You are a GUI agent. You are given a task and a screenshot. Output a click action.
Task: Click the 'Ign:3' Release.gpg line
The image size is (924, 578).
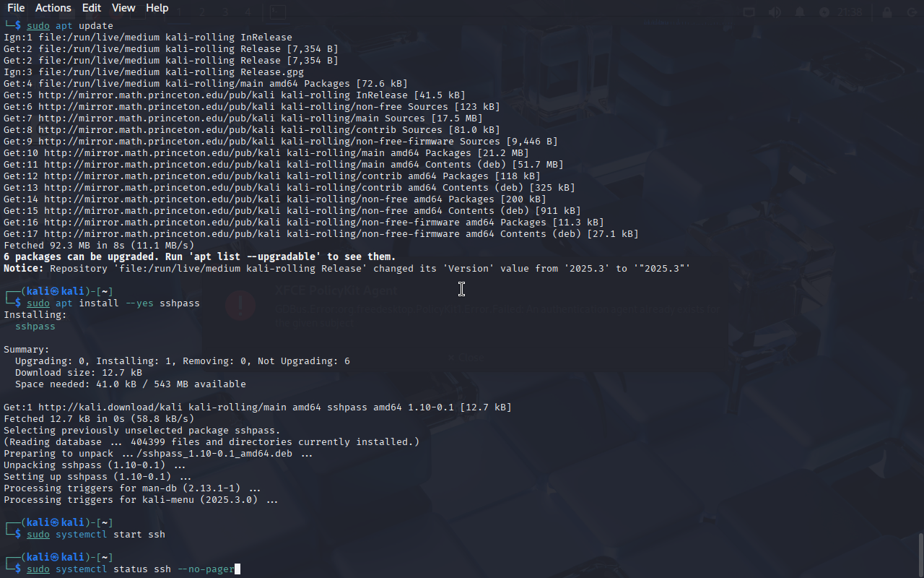tap(154, 72)
